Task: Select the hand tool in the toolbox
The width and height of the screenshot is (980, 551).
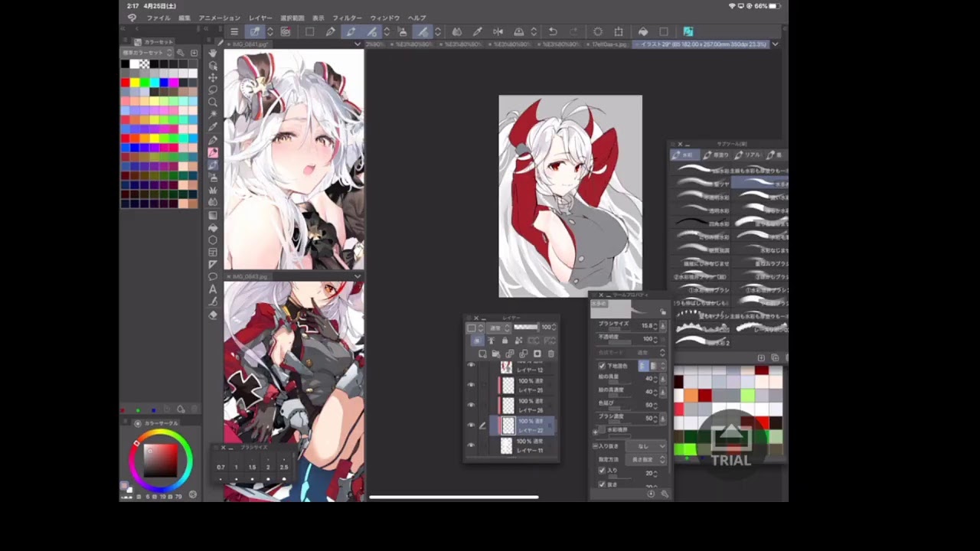Action: tap(213, 54)
